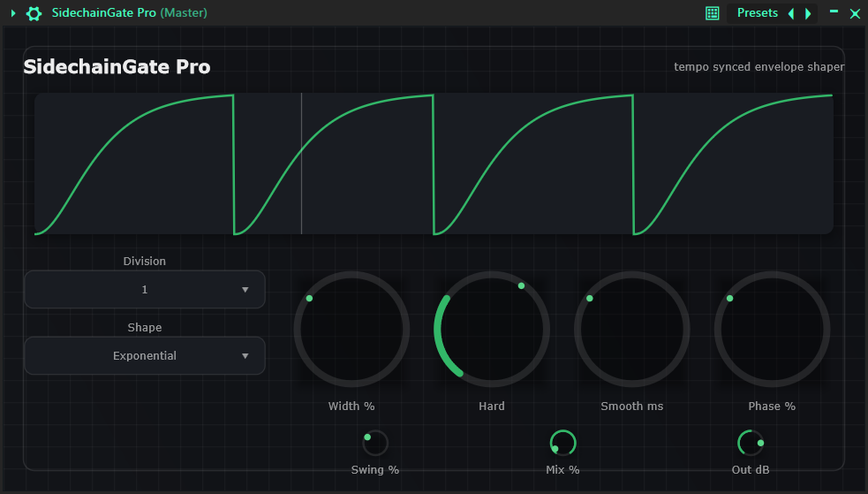This screenshot has height=494, width=868.
Task: Select the next preset arrow
Action: click(808, 13)
